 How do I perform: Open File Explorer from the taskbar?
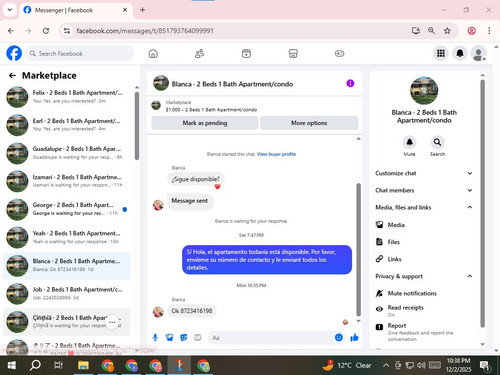coord(83,365)
